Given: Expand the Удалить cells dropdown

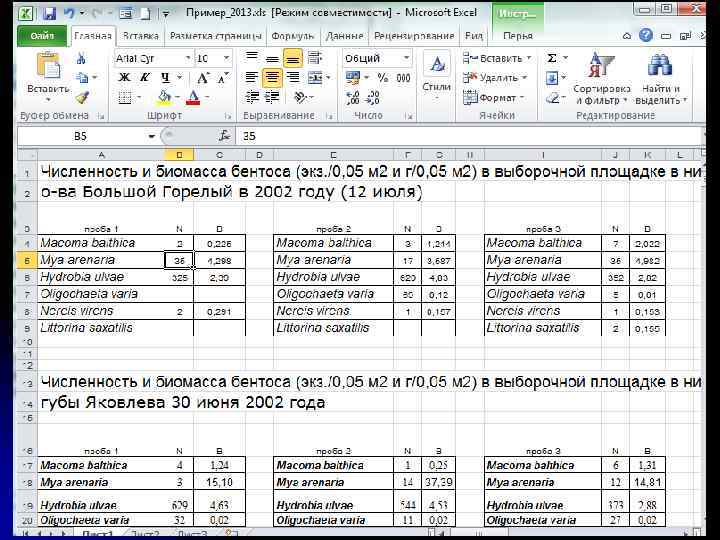Looking at the screenshot, I should click(525, 78).
